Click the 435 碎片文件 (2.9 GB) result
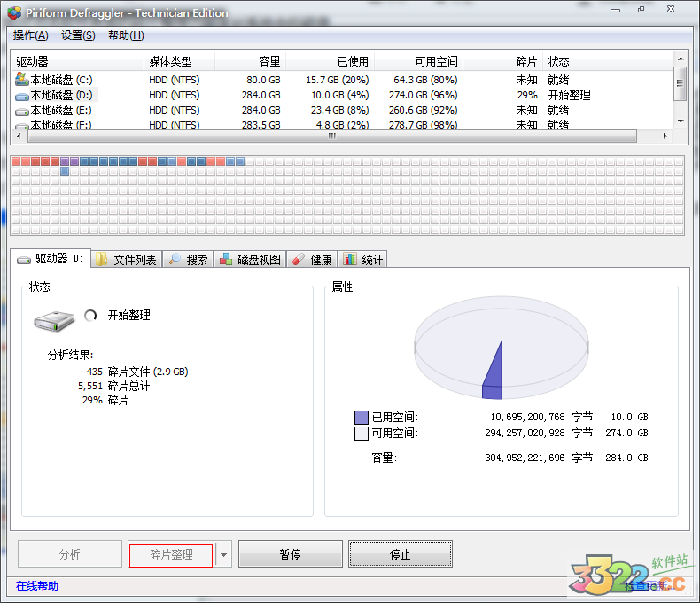Viewport: 700px width, 603px height. tap(137, 372)
